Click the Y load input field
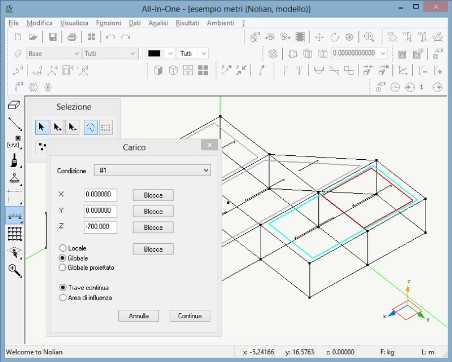This screenshot has height=362, width=452. click(100, 211)
